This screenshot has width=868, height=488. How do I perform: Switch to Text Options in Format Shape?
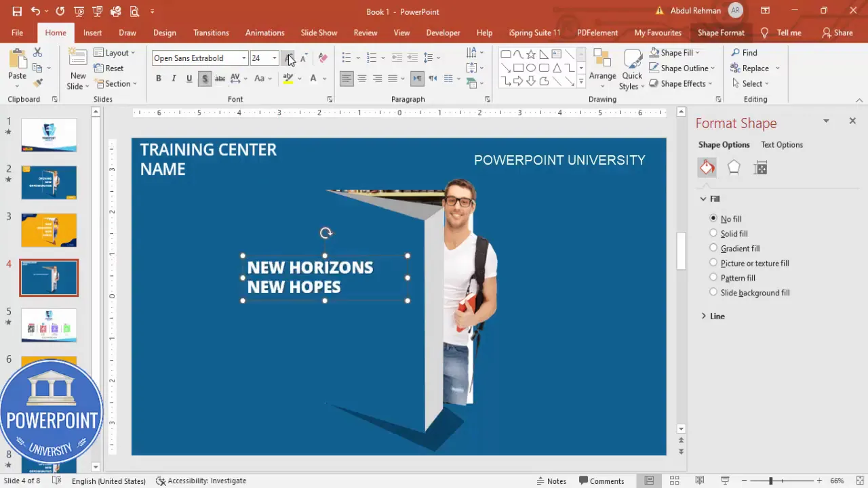pos(782,145)
